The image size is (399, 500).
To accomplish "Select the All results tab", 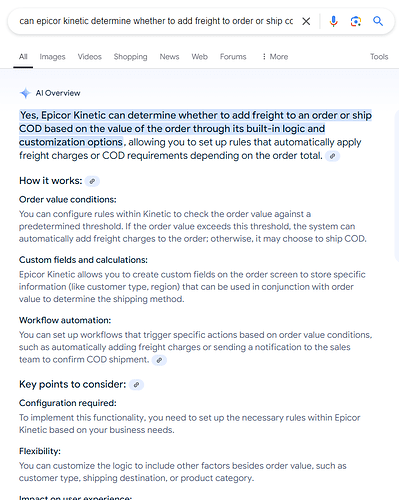I will [23, 57].
